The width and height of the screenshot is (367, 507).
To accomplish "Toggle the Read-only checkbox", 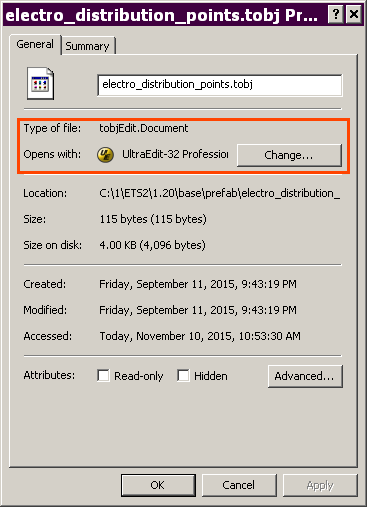I will tap(103, 375).
